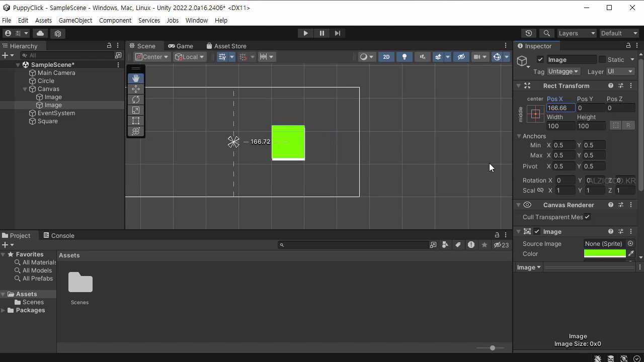Open the GameObject menu
Viewport: 644px width, 362px height.
point(75,20)
